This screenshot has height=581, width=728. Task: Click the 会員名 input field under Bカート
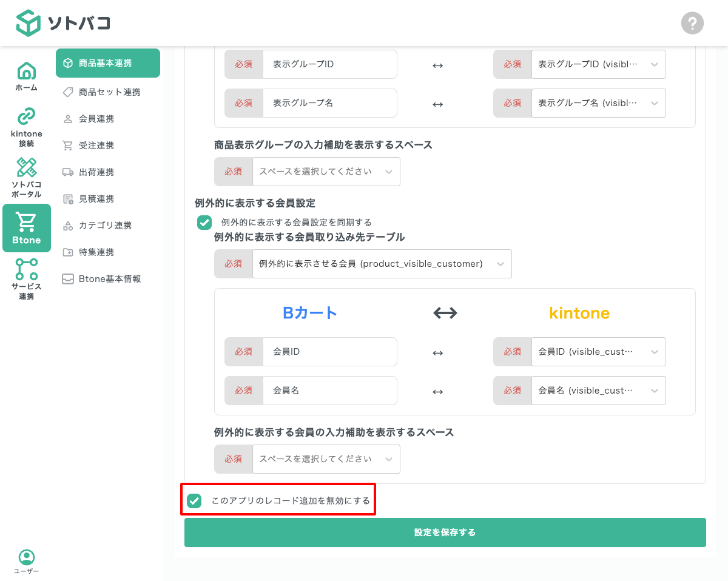(330, 391)
